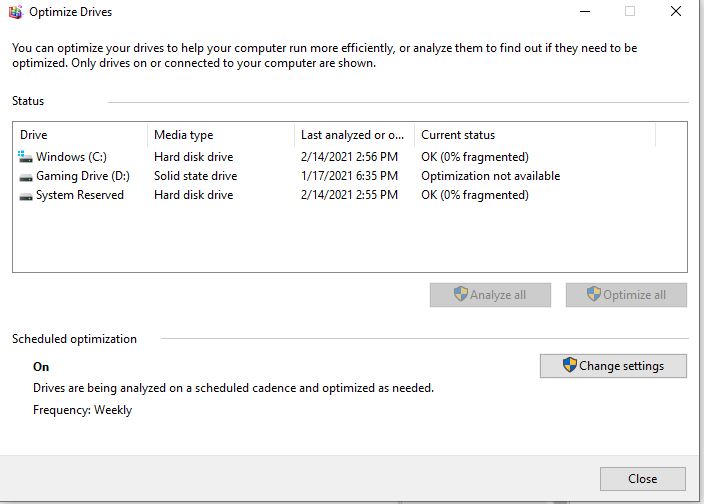Select the 'Windows (C:)' row text
Image resolution: width=704 pixels, height=504 pixels.
[x=71, y=157]
